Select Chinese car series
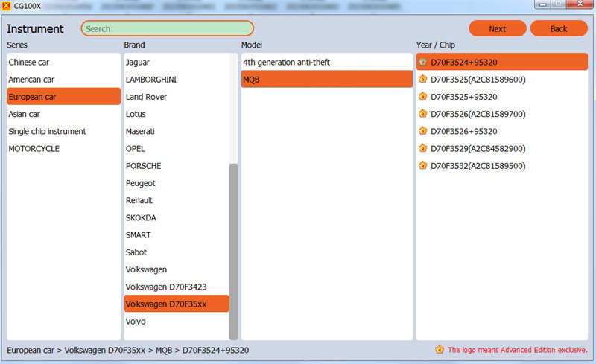Screen dimensions: 596x364 [x=63, y=62]
